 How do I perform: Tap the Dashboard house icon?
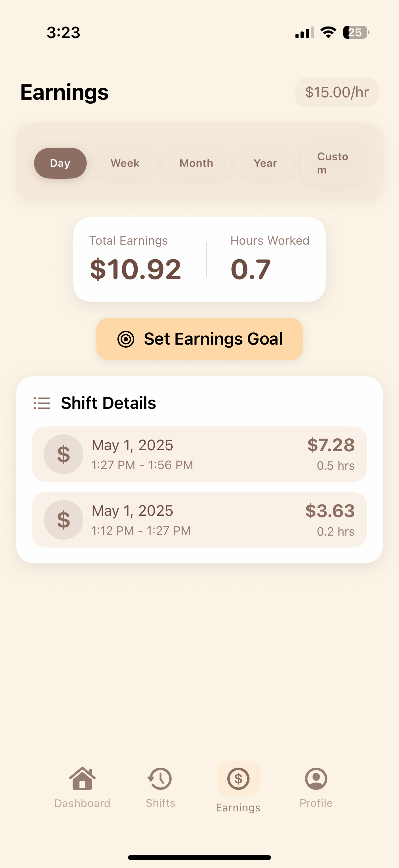tap(82, 778)
